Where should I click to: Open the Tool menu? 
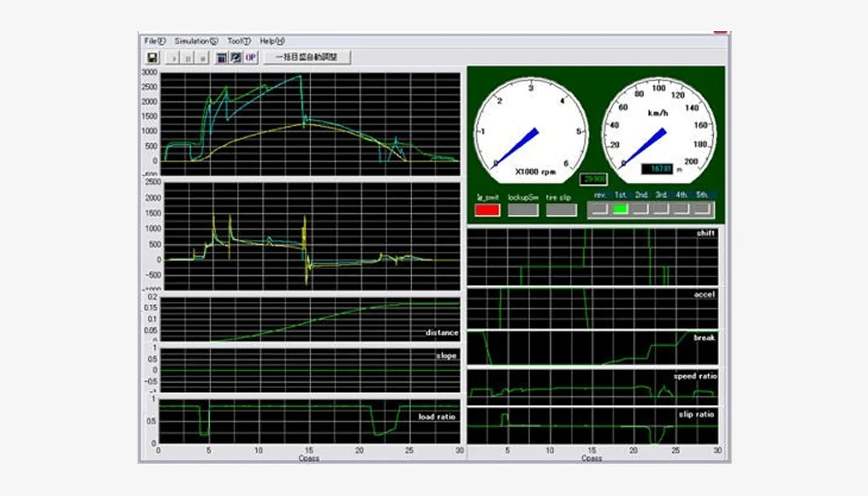[239, 41]
